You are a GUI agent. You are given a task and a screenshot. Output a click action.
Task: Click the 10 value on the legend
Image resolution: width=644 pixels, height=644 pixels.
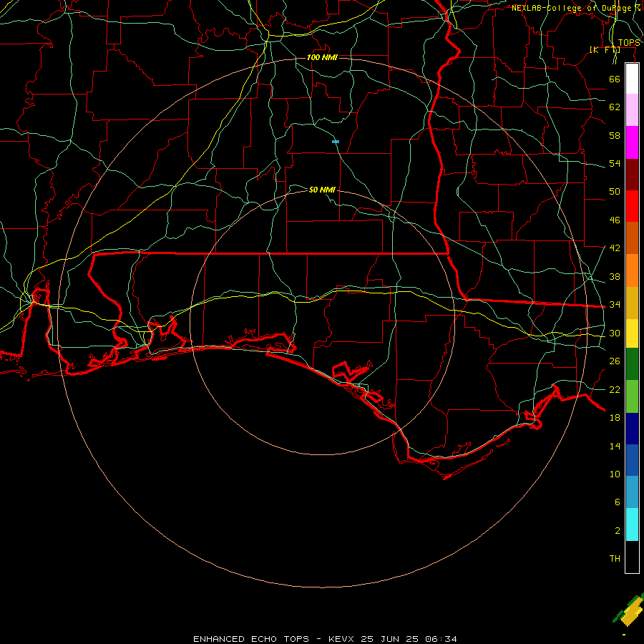pos(615,474)
